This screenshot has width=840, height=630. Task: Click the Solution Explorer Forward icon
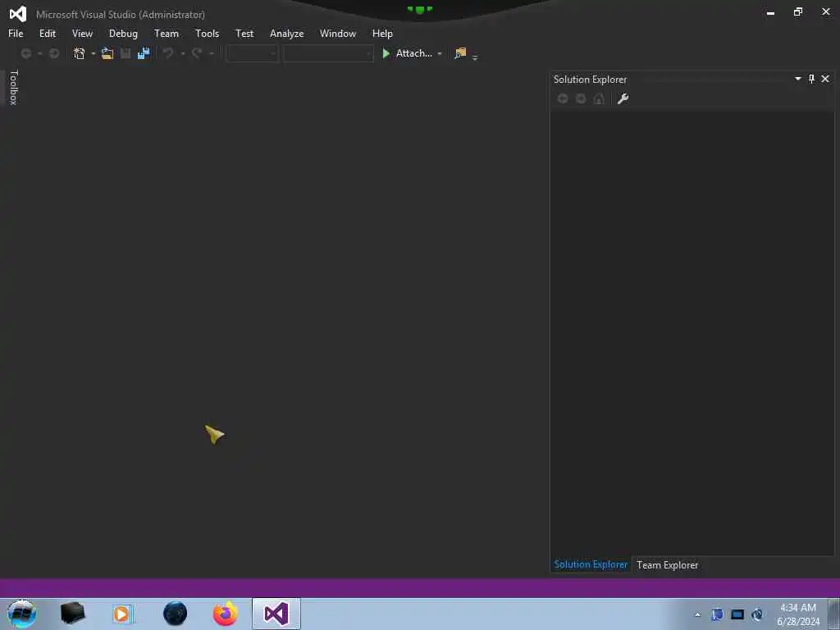(581, 98)
